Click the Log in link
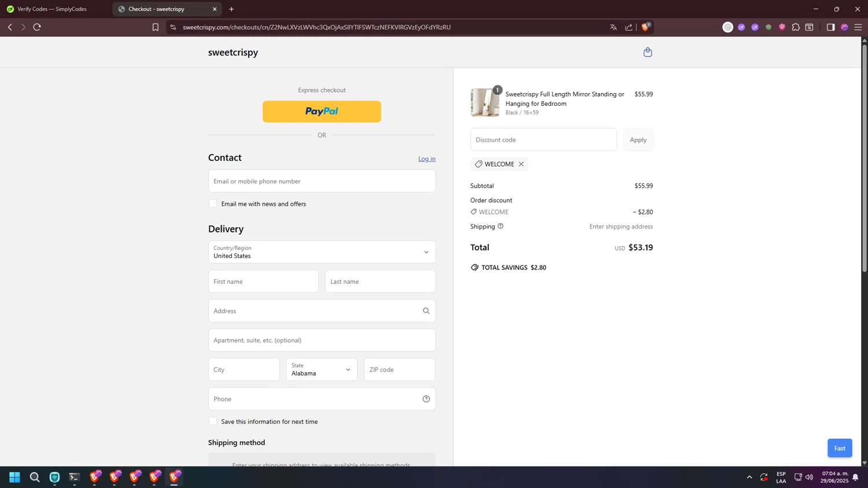 click(x=427, y=158)
